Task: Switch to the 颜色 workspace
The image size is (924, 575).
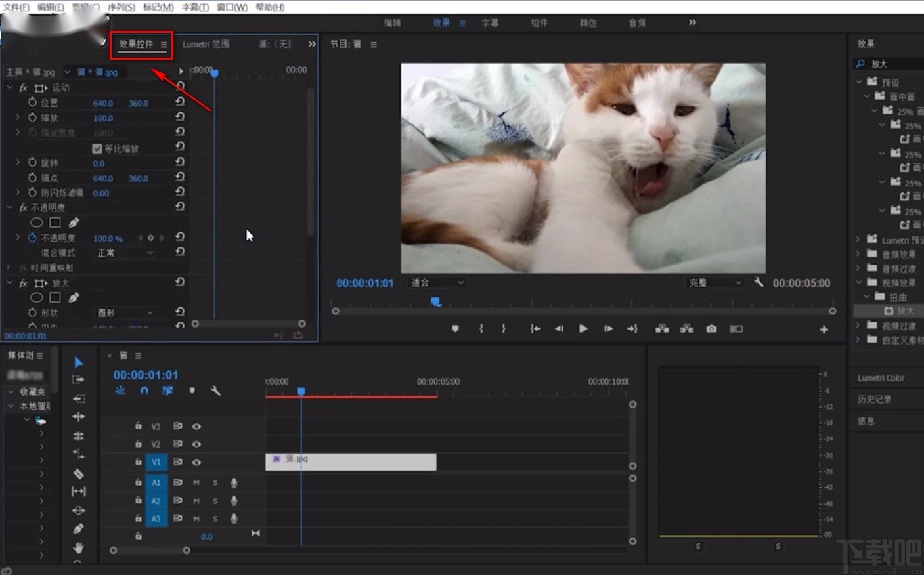Action: point(588,23)
